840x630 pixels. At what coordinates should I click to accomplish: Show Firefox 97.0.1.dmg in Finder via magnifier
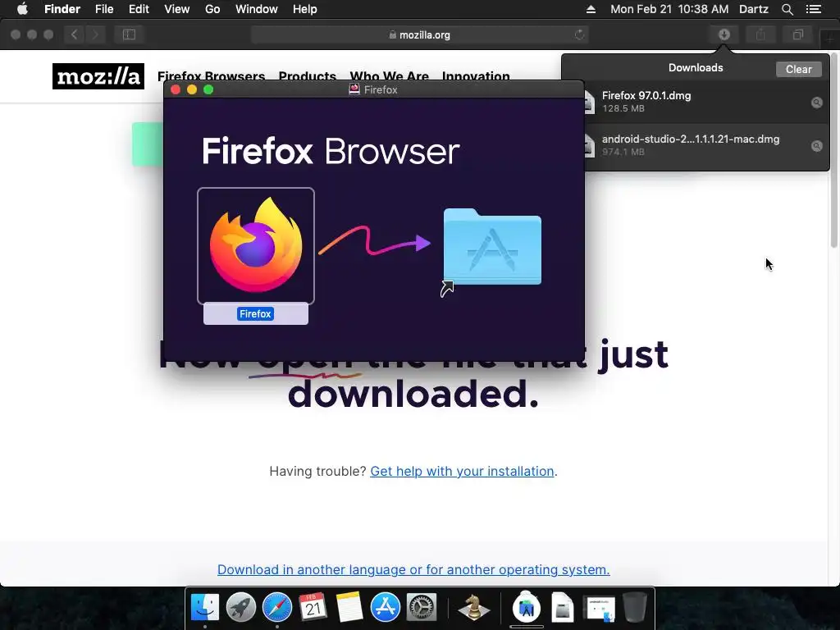point(816,103)
